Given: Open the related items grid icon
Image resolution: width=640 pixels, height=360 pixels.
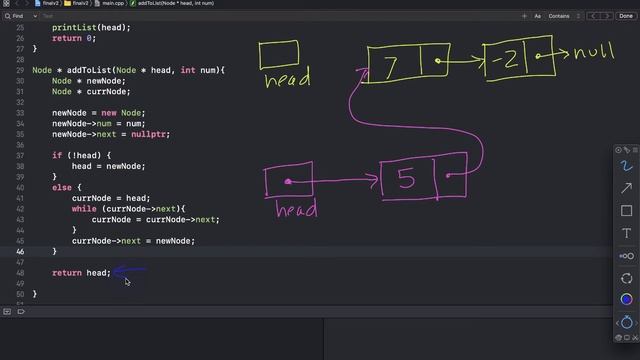Looking at the screenshot, I should [x=7, y=3].
